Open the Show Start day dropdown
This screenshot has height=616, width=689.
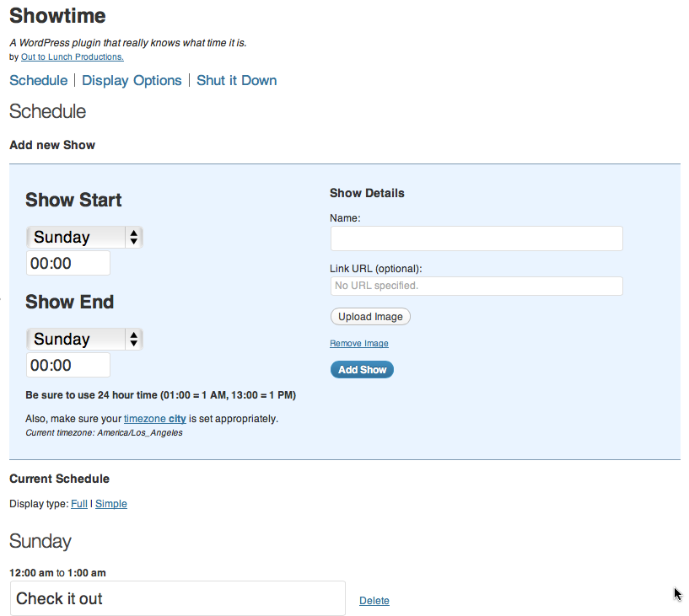pyautogui.click(x=84, y=238)
